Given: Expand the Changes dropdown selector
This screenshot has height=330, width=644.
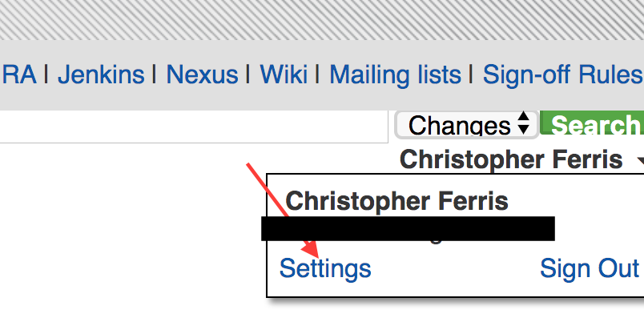Looking at the screenshot, I should point(466,124).
